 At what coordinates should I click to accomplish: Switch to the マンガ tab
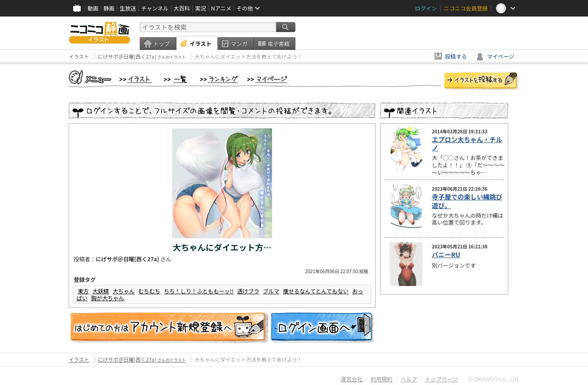click(235, 44)
